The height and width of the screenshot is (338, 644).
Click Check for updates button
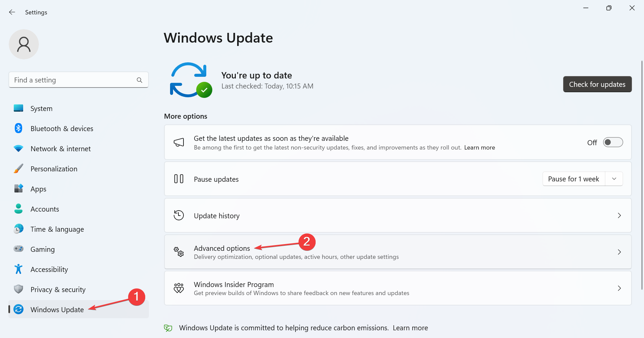597,84
